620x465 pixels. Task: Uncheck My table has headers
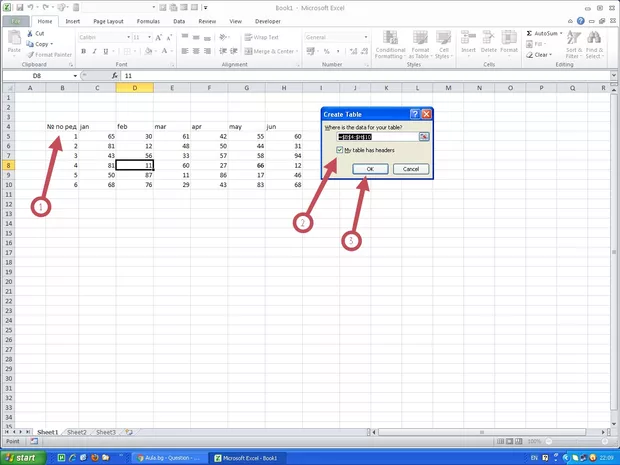[x=340, y=150]
